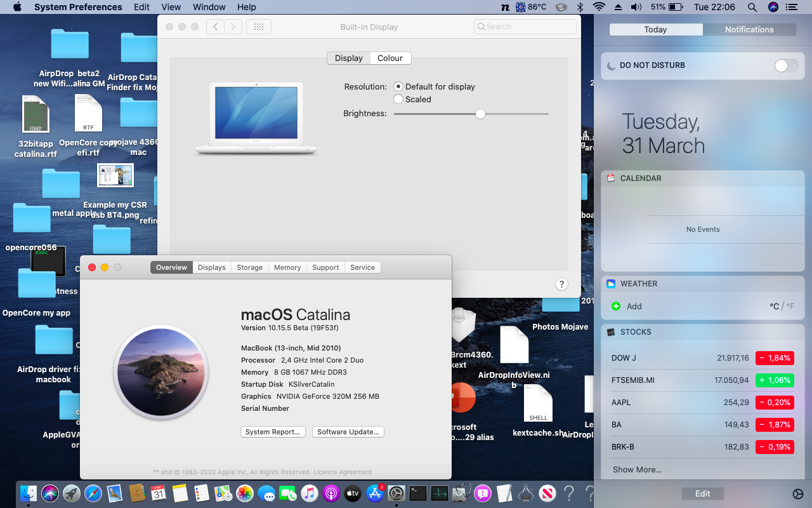Open App Store with update badge

click(375, 493)
